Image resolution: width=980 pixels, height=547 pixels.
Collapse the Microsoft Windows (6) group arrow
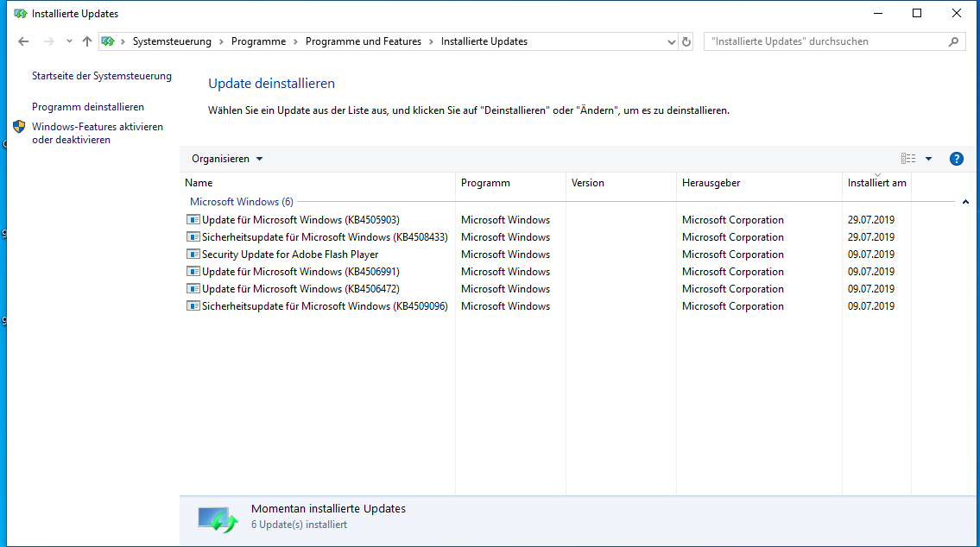(965, 202)
